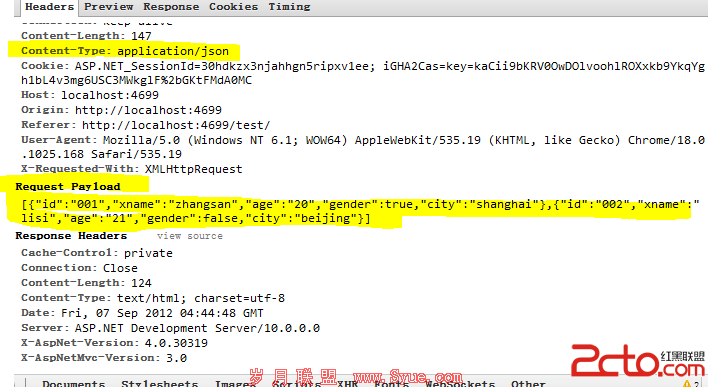The width and height of the screenshot is (708, 387).
Task: Collapse the Request Payload section
Action: tap(68, 187)
